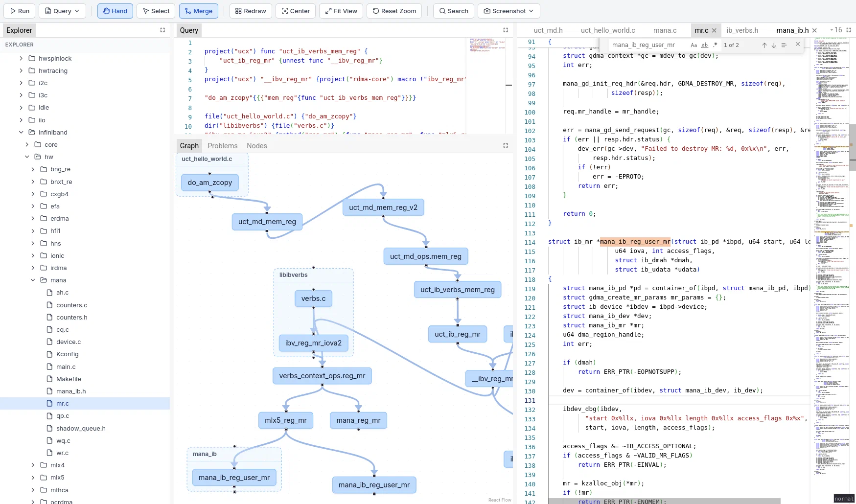Click Redraw to refresh the graph
Viewport: 856px width, 504px height.
click(251, 11)
